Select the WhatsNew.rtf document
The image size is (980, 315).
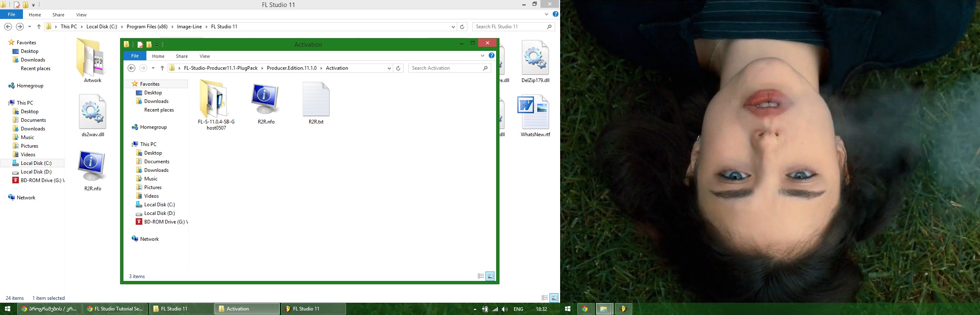point(535,112)
